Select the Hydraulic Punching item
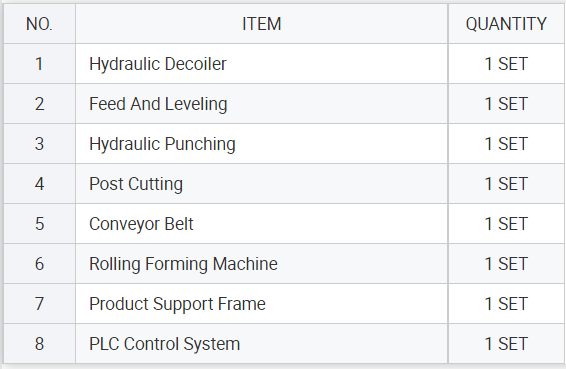The width and height of the screenshot is (566, 369). tap(262, 144)
